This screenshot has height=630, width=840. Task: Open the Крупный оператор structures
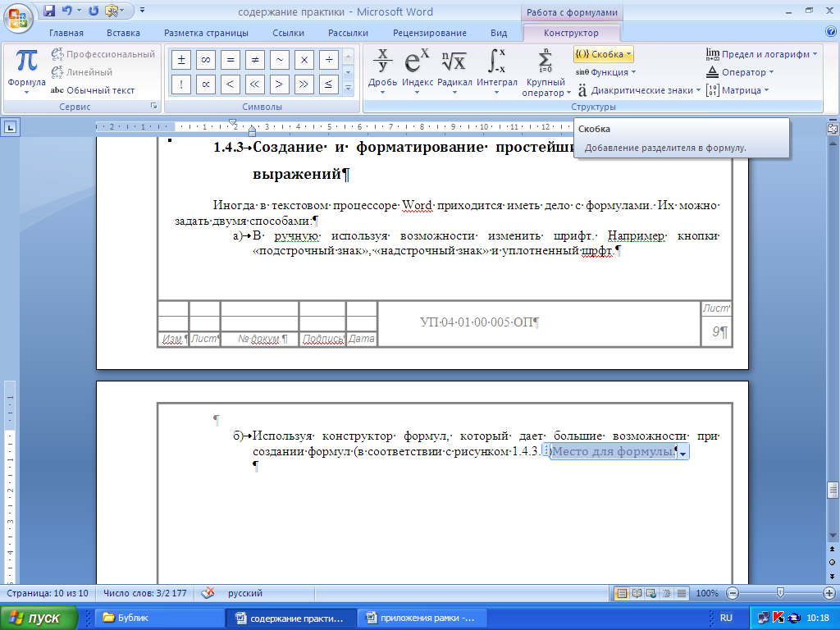click(546, 71)
